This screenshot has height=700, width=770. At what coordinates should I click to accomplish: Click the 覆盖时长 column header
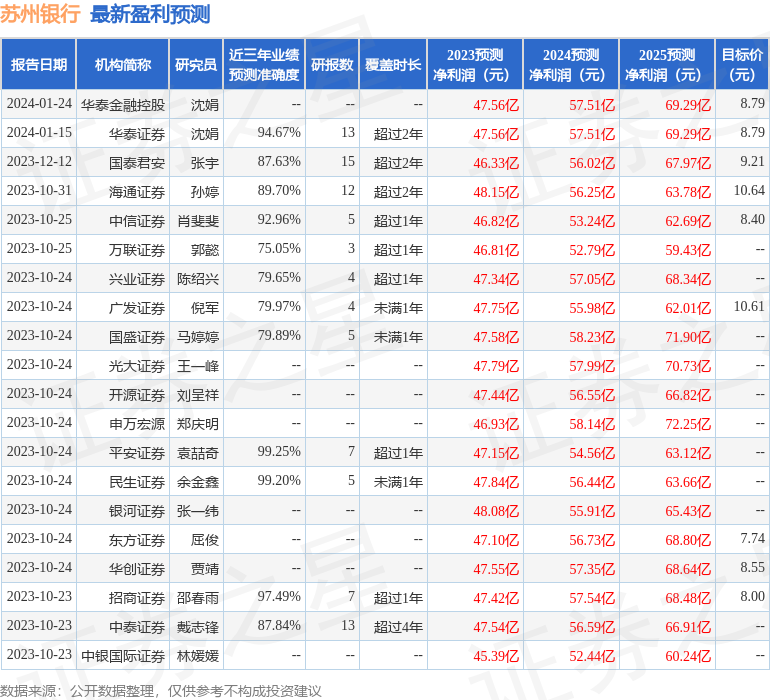click(393, 64)
